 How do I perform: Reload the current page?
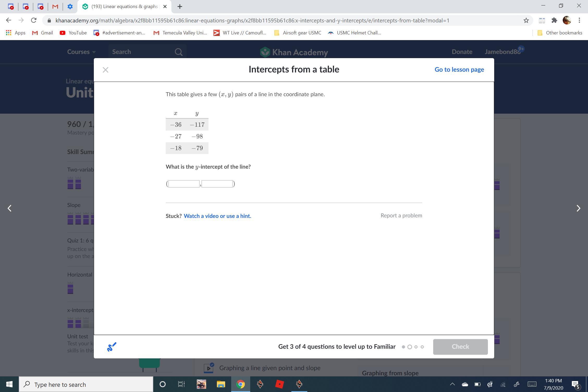point(34,20)
